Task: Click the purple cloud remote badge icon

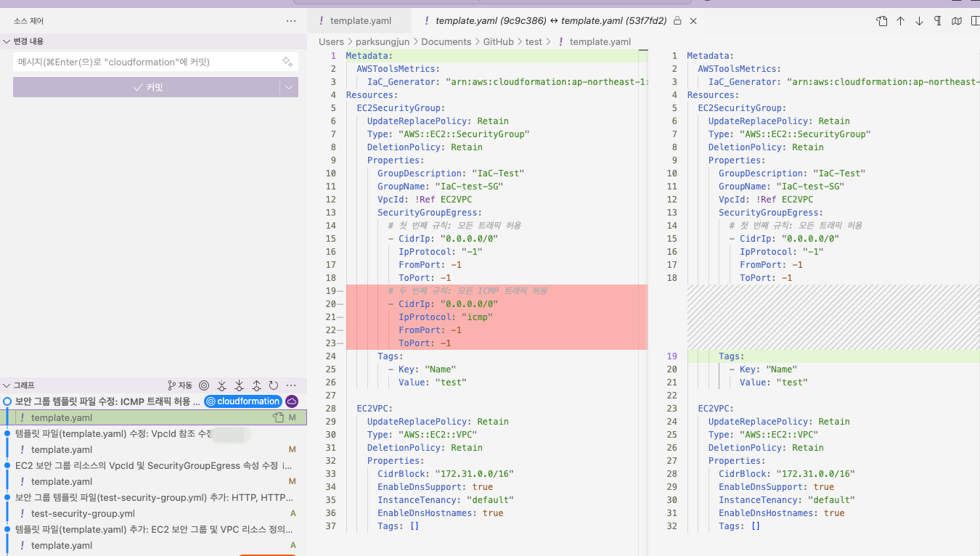Action: (x=292, y=401)
